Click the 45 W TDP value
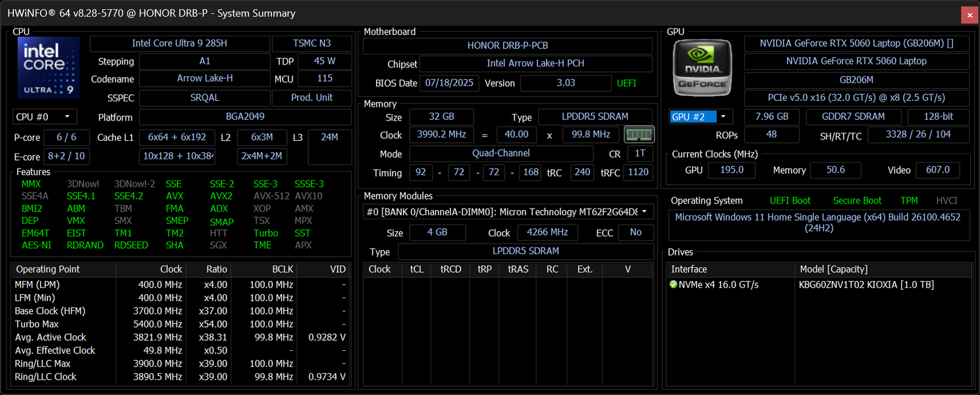The image size is (980, 395). [x=325, y=61]
